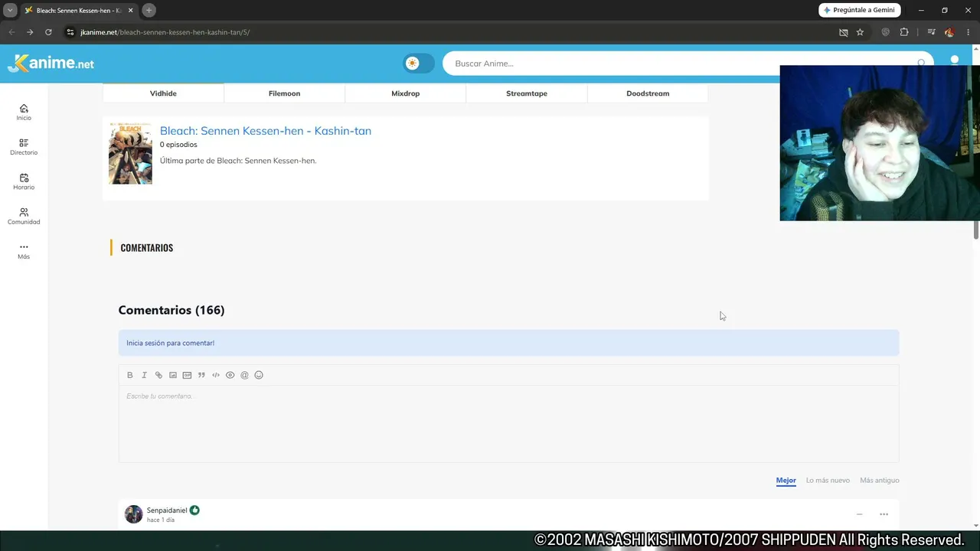Click the site information icon in address bar
This screenshot has height=551, width=980.
tap(70, 32)
